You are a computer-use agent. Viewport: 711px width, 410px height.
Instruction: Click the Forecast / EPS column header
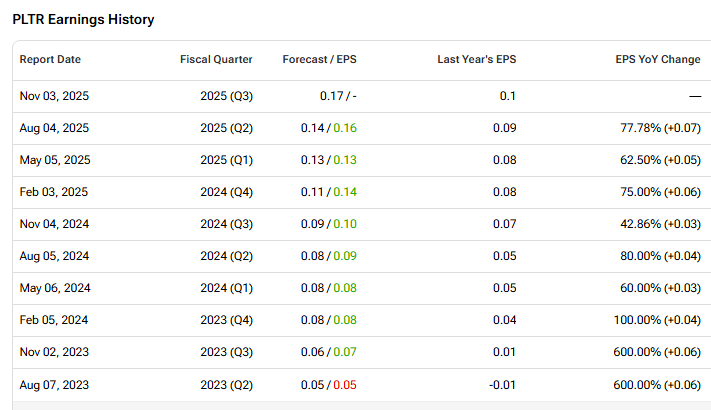point(319,60)
